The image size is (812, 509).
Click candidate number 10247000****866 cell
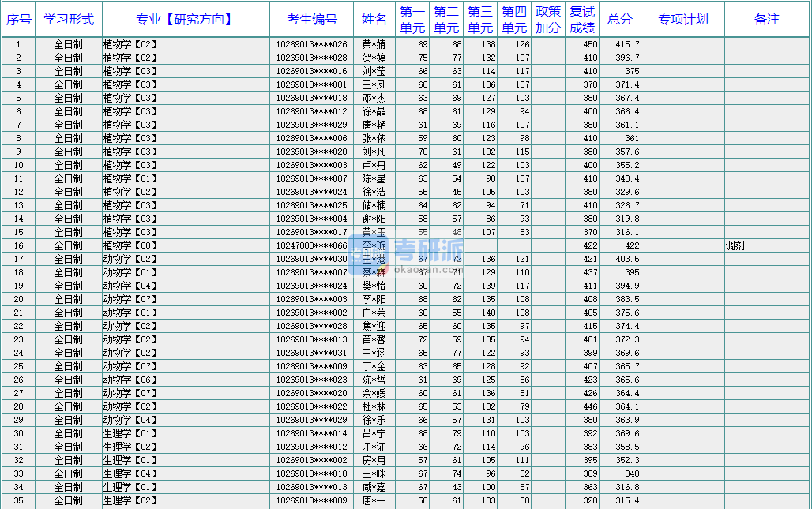[x=311, y=245]
